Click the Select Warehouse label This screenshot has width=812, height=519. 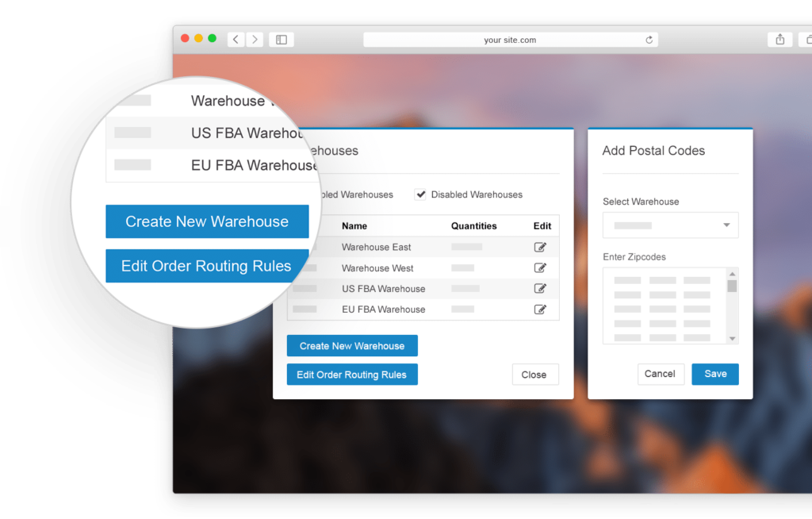pos(641,202)
